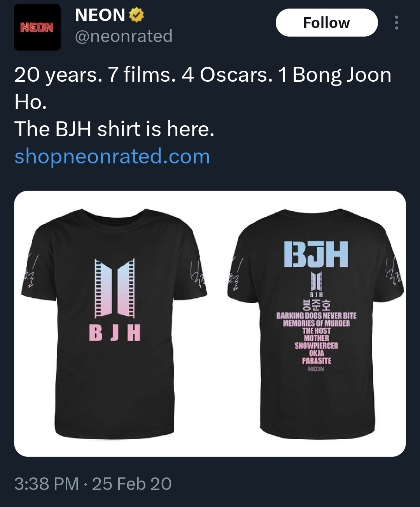
Task: Click the @neonrated handle
Action: coord(123,36)
